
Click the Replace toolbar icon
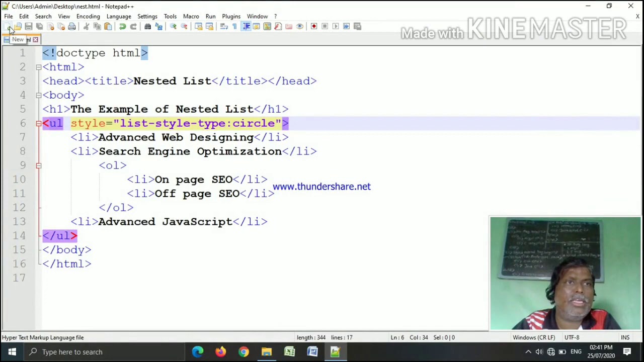point(158,26)
